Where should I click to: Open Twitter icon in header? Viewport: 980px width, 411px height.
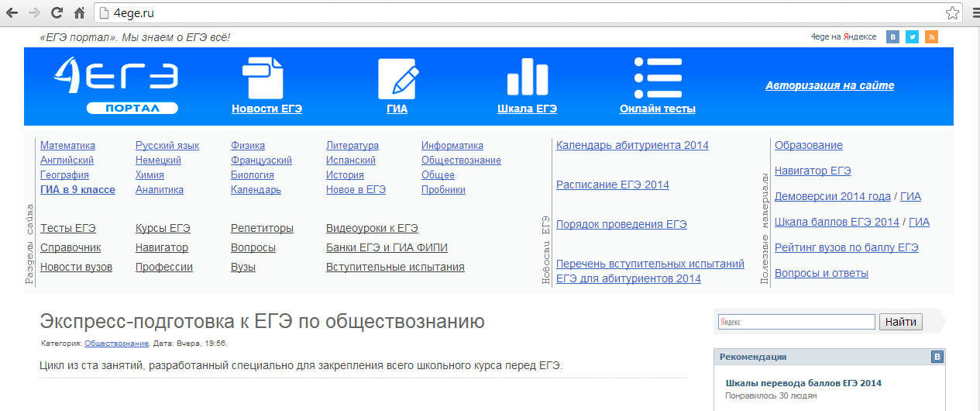click(912, 36)
